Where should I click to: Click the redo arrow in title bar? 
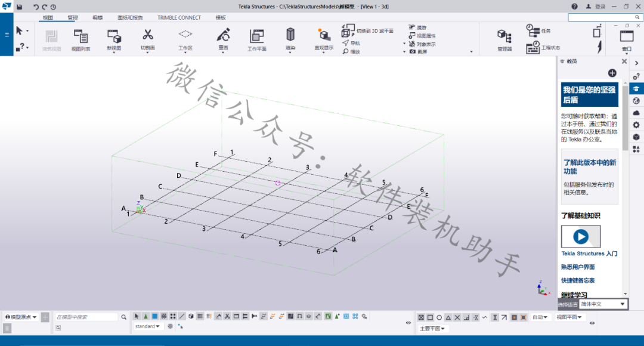click(44, 7)
